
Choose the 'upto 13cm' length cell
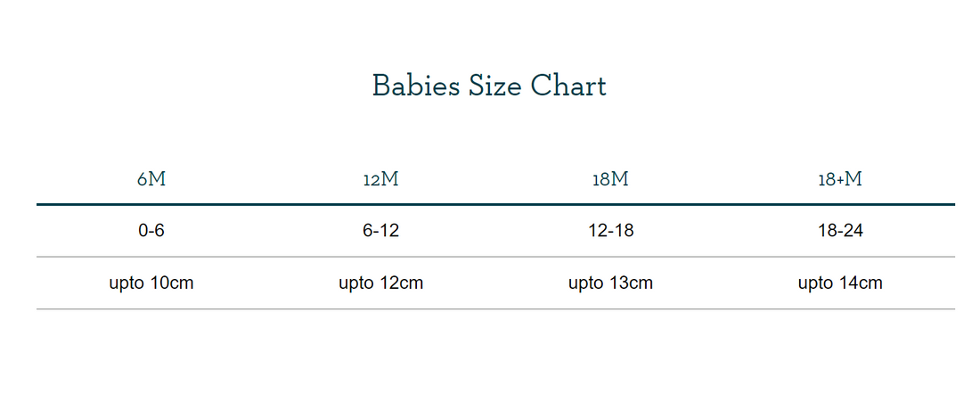pyautogui.click(x=610, y=283)
